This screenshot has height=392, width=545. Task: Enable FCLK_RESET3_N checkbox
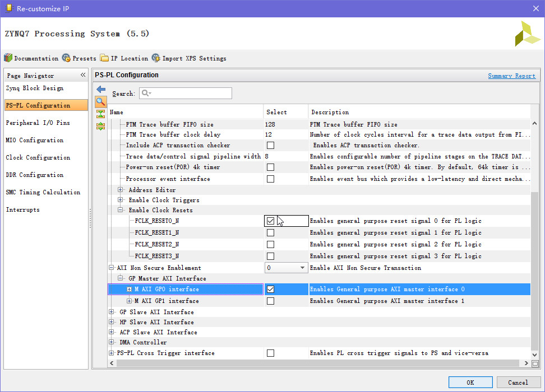[270, 256]
